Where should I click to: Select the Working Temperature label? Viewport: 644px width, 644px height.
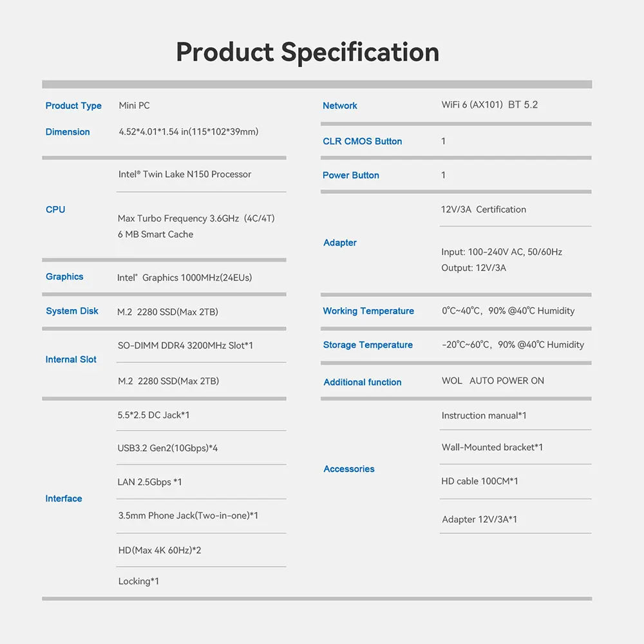[x=368, y=311]
